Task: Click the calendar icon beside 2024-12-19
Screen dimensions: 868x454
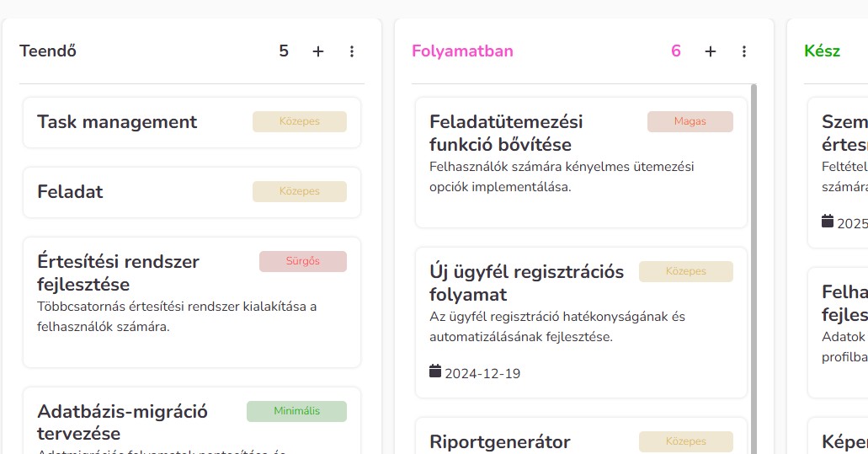Action: click(x=435, y=371)
